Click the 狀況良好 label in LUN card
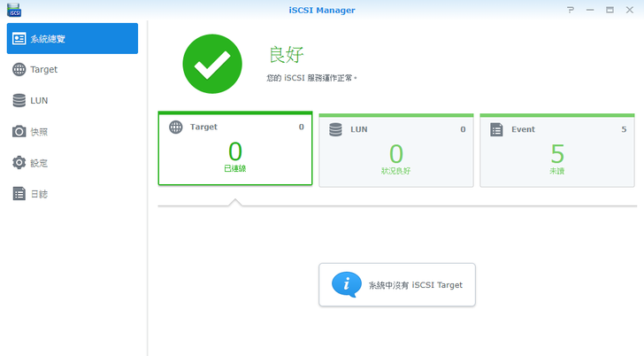The height and width of the screenshot is (356, 644). pos(396,171)
